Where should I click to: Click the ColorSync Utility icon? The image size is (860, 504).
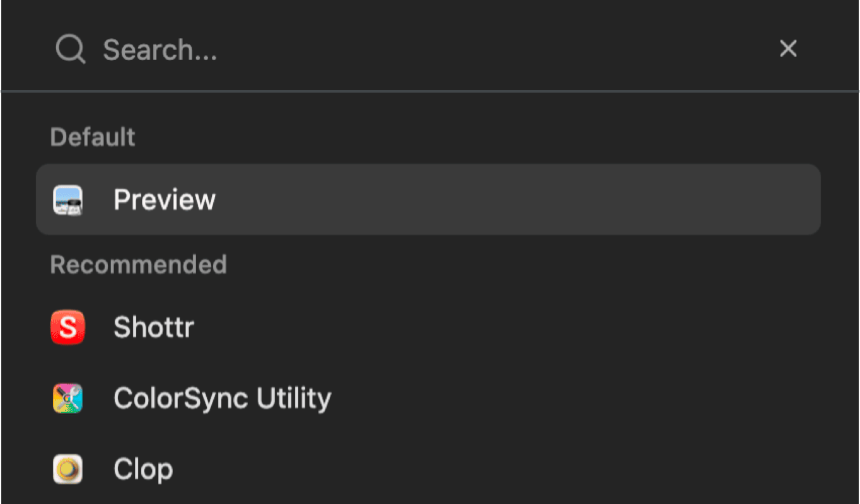[x=67, y=398]
